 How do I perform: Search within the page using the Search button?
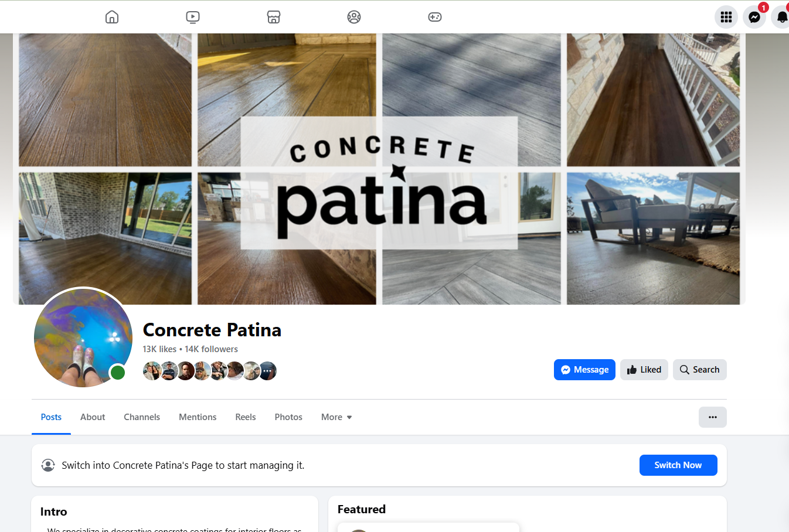point(700,370)
